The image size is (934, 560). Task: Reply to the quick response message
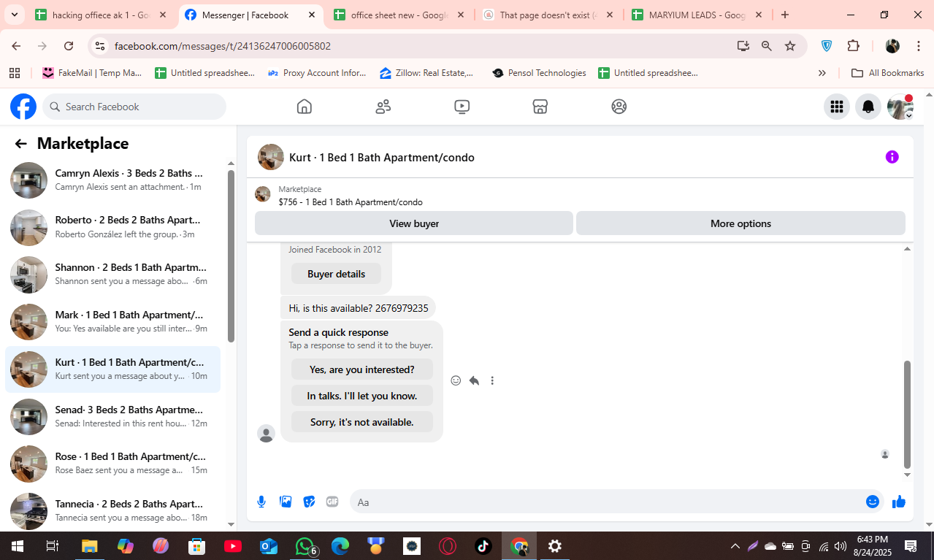pos(474,380)
